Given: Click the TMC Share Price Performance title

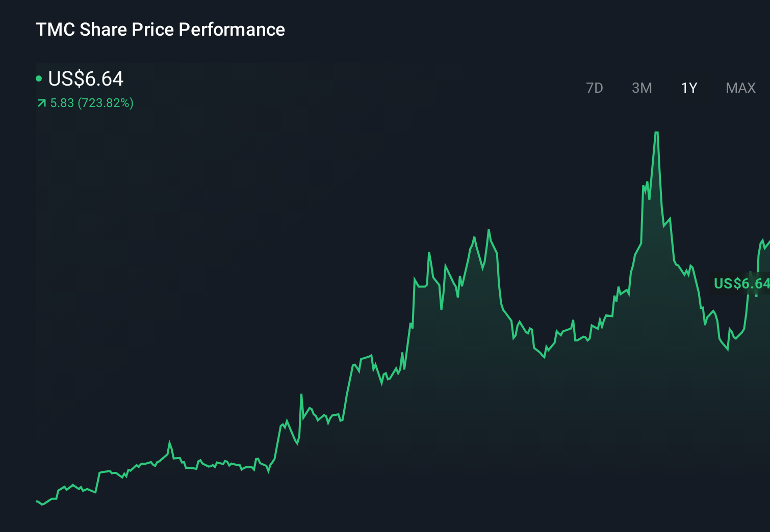Looking at the screenshot, I should (x=160, y=30).
